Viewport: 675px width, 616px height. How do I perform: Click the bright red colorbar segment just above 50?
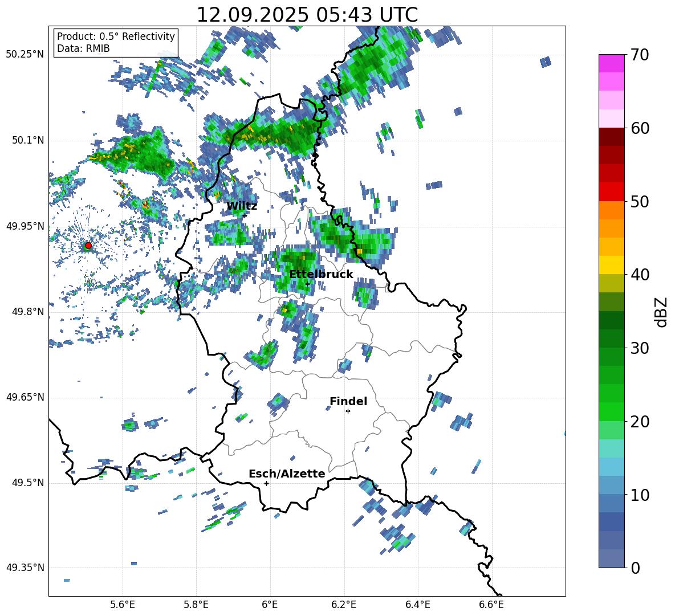pos(611,192)
